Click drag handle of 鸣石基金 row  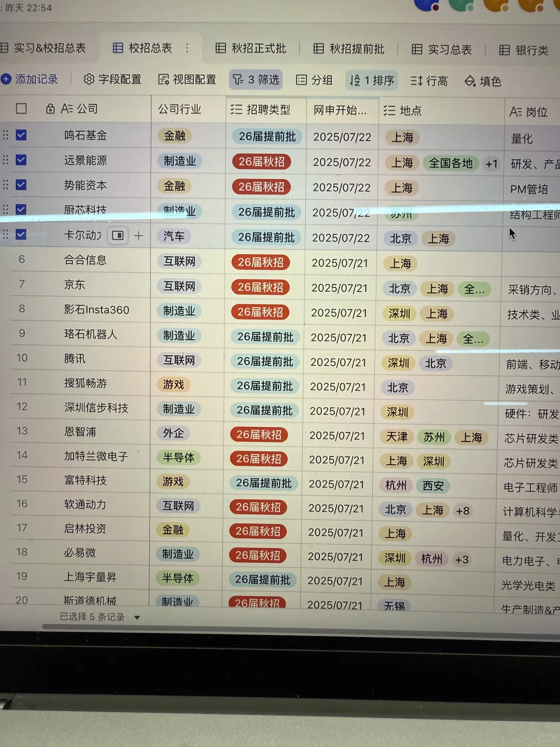coord(6,135)
